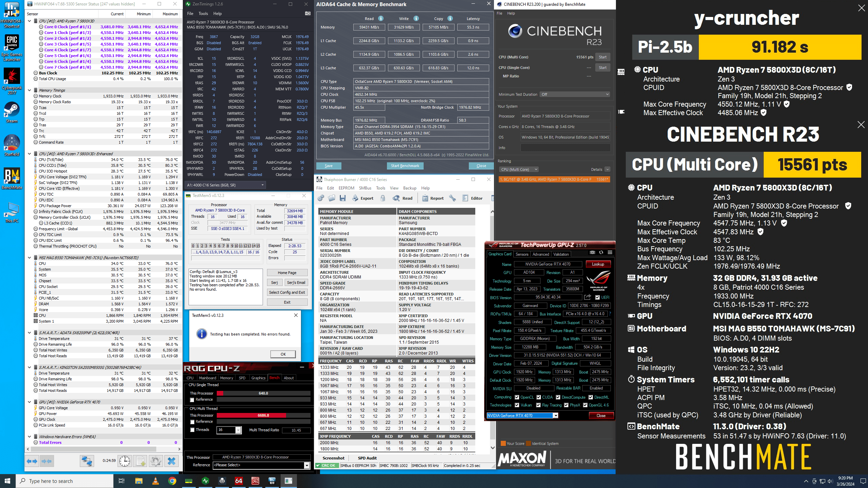This screenshot has width=868, height=488.
Task: Click TestMem5 dialog OK button
Action: click(x=283, y=354)
